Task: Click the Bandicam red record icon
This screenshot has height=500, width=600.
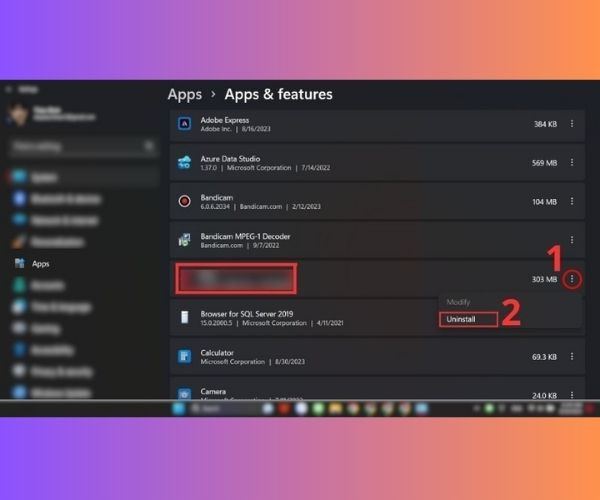Action: point(184,201)
